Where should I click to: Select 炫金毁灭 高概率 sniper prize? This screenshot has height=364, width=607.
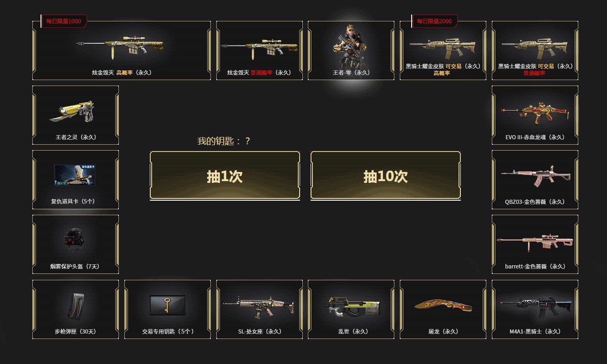tap(122, 51)
